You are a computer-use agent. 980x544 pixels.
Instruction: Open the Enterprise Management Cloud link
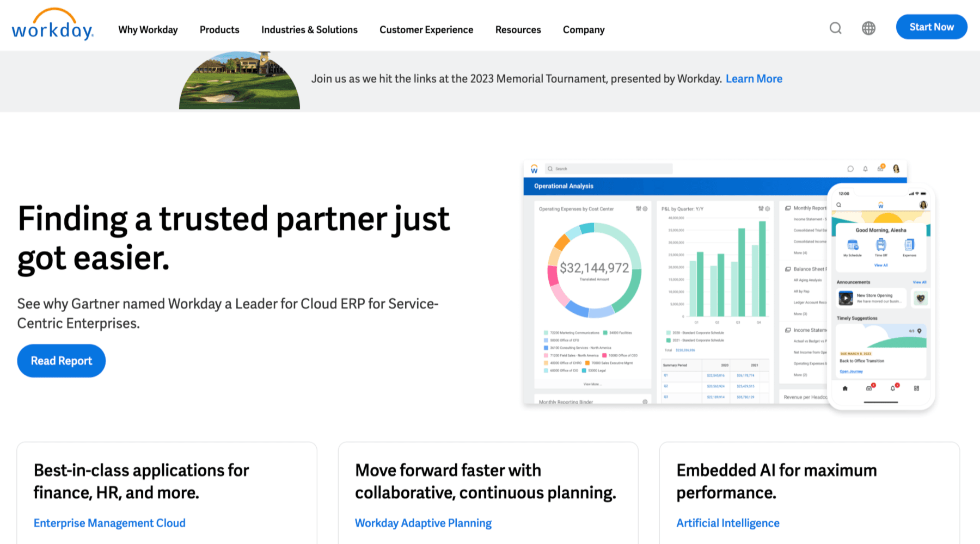(x=109, y=523)
